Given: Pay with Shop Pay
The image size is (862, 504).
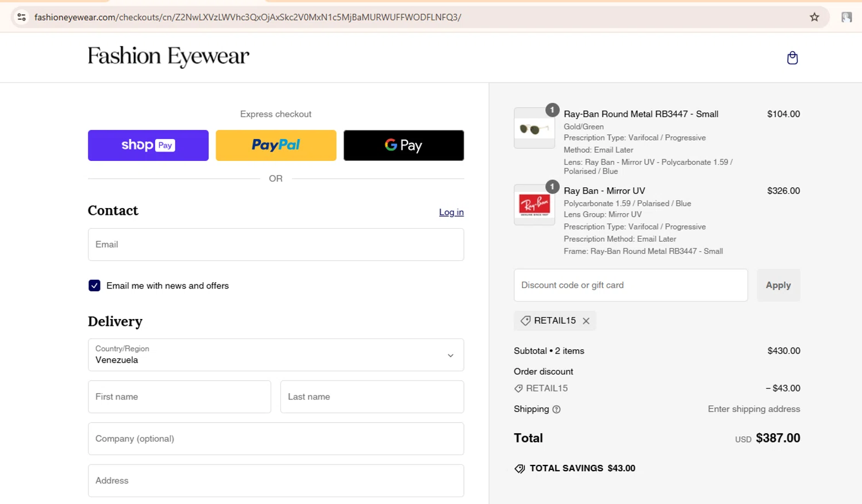Looking at the screenshot, I should click(x=148, y=145).
